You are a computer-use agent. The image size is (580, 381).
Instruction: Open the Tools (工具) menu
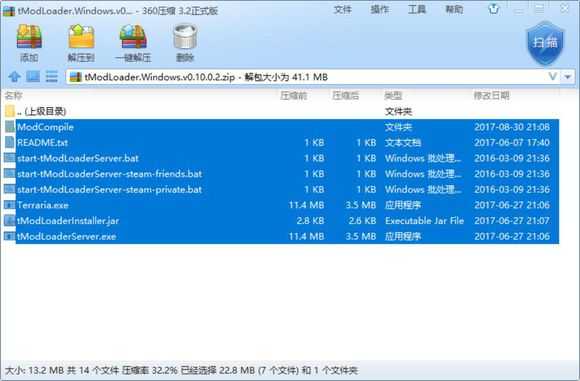(417, 9)
